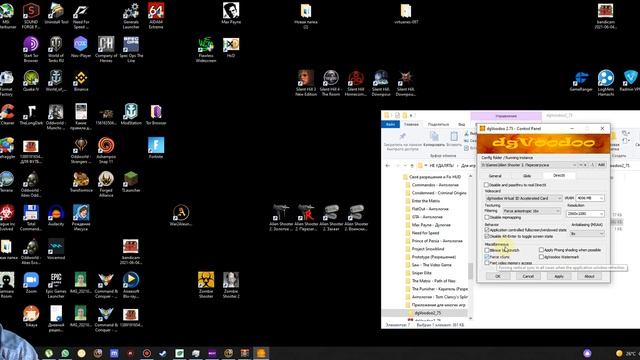
Task: Select the LogMeIn Hamachi desktop icon
Action: [x=606, y=83]
